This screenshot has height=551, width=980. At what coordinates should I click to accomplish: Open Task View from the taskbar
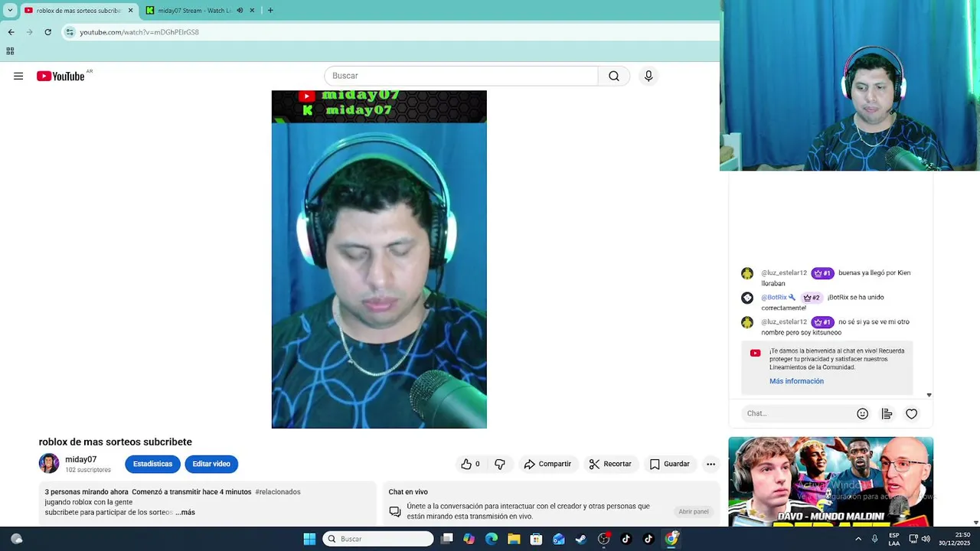point(446,539)
